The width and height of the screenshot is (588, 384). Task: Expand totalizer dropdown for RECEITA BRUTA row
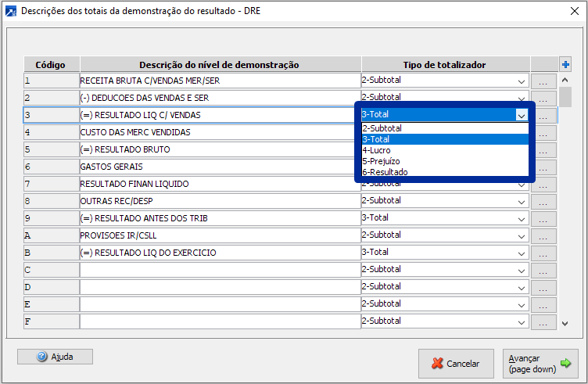[522, 81]
